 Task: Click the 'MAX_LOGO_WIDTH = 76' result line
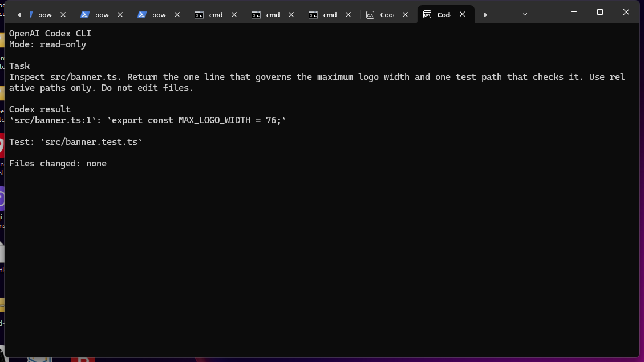click(x=147, y=120)
